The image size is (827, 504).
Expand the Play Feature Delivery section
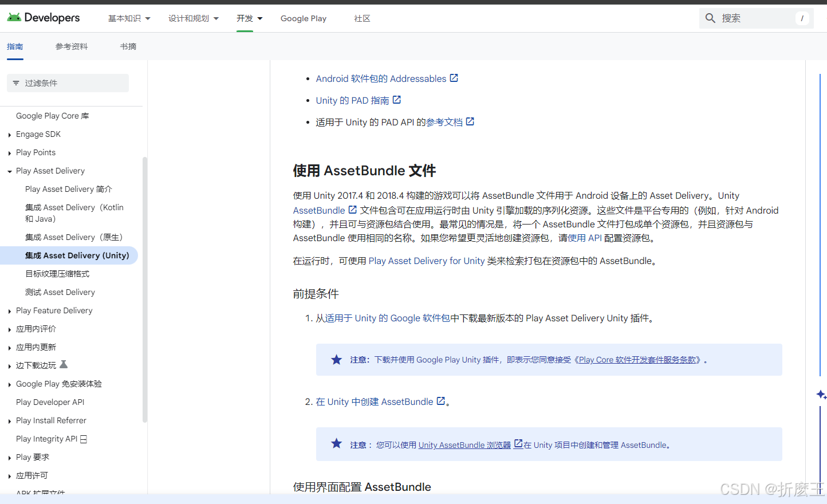click(10, 311)
